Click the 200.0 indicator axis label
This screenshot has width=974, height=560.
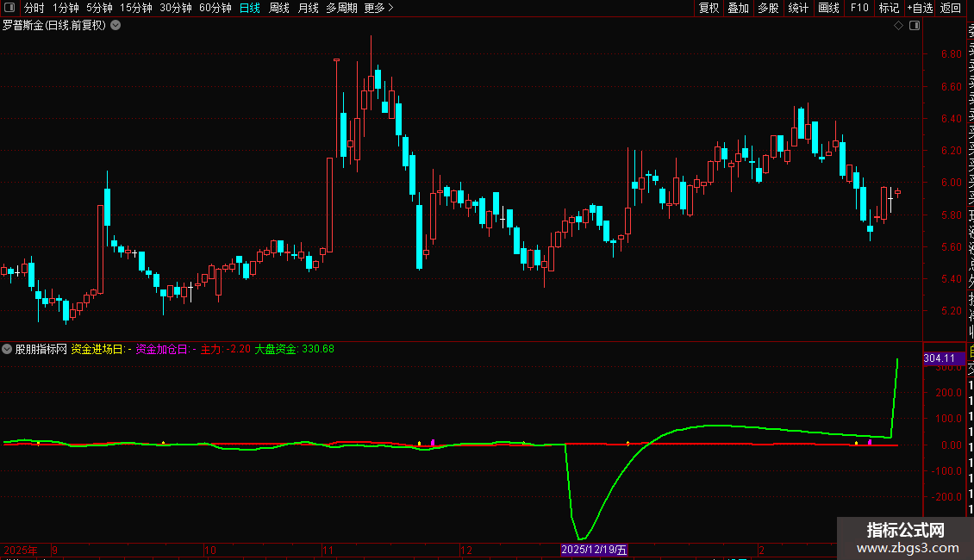tap(948, 393)
